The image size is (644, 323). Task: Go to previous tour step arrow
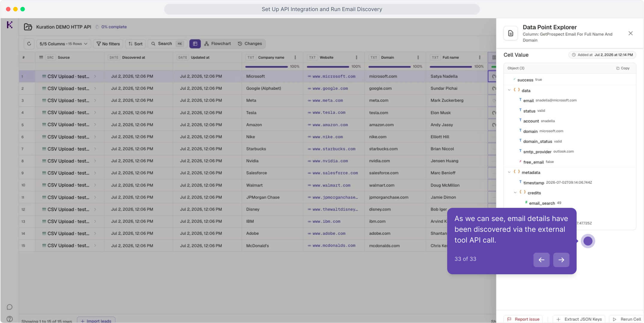coord(541,260)
